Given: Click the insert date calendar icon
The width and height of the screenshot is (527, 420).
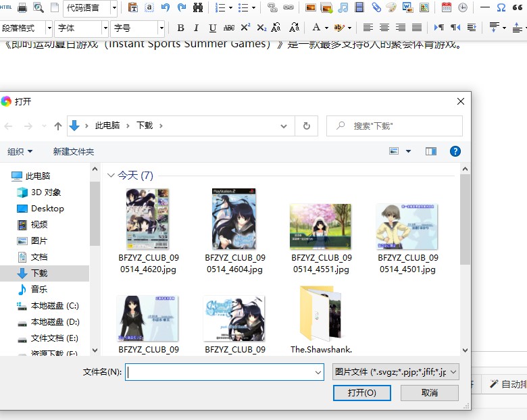Looking at the screenshot, I should pos(447,7).
